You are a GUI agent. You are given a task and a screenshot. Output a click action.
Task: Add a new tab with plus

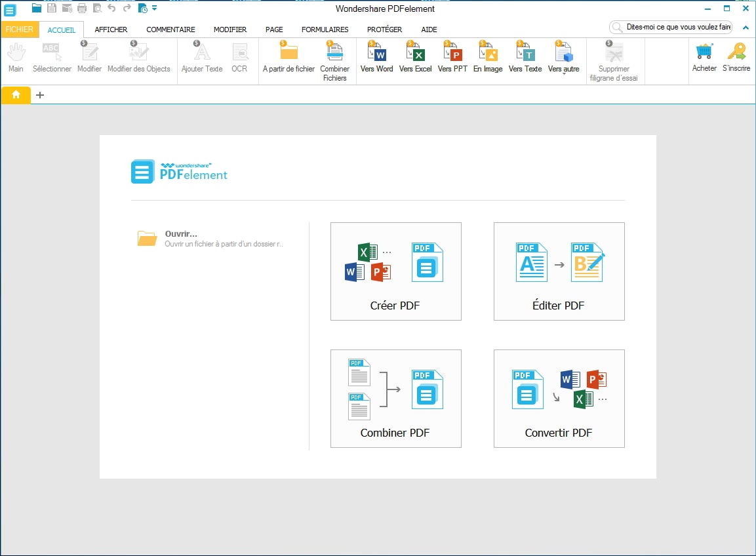pos(40,95)
